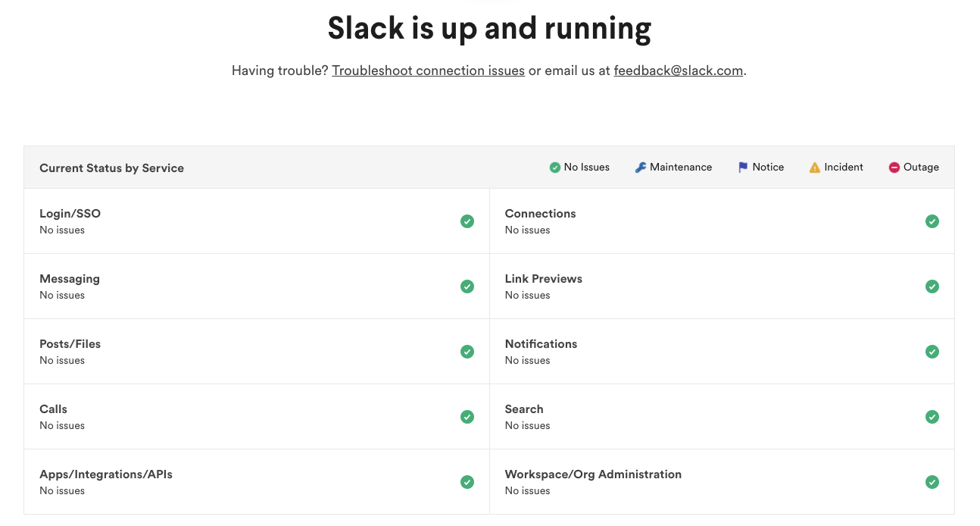980x526 pixels.
Task: Click the Maintenance wrench icon in legend
Action: (x=641, y=168)
